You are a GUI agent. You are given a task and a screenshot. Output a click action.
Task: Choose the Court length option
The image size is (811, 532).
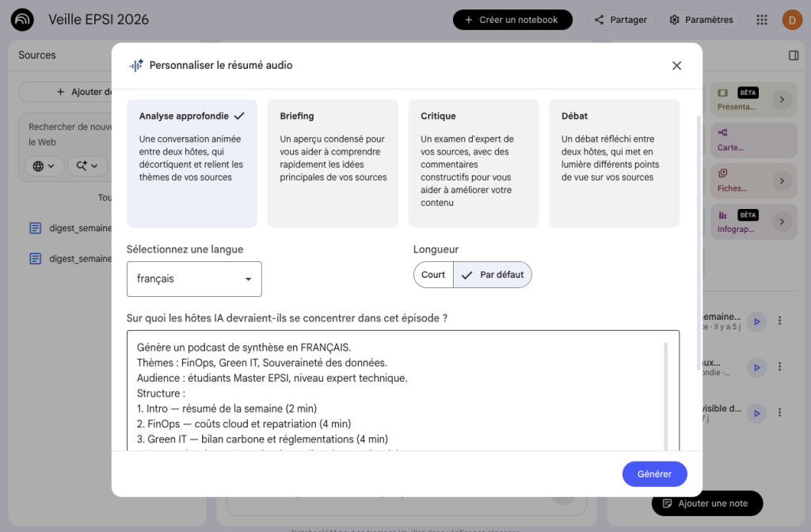(x=433, y=275)
